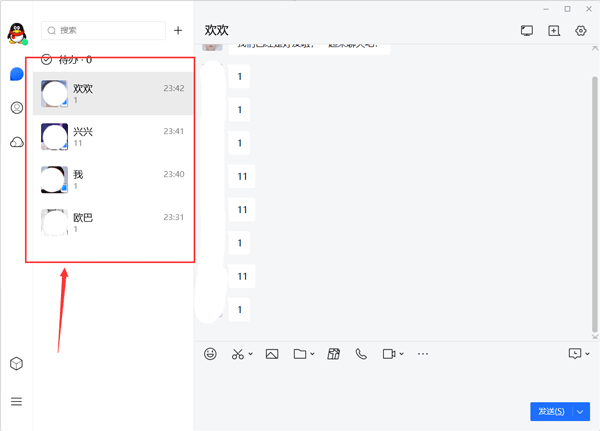Click the 发送(S) send button
The image size is (600, 431).
coord(551,411)
